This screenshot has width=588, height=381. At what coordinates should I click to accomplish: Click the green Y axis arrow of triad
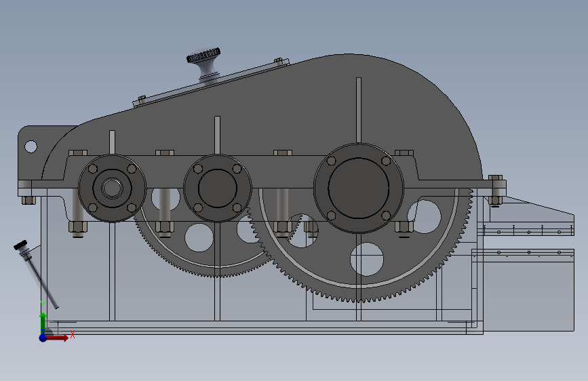point(43,322)
